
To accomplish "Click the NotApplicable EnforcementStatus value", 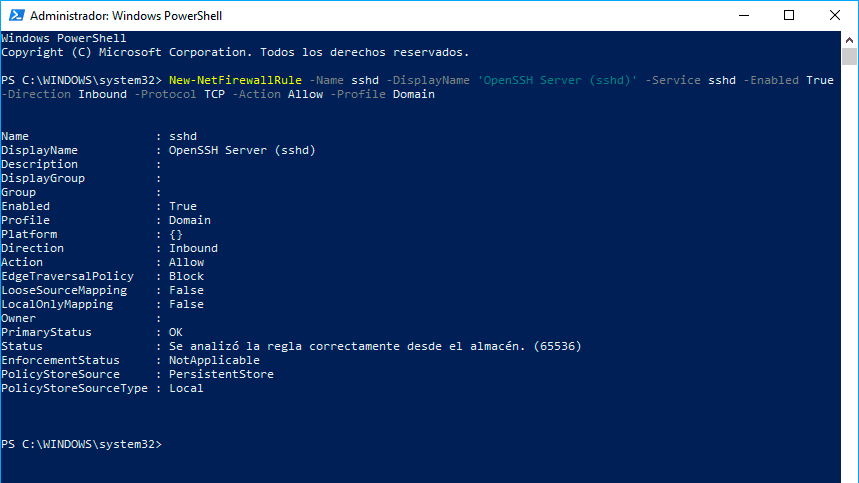I will [x=214, y=360].
